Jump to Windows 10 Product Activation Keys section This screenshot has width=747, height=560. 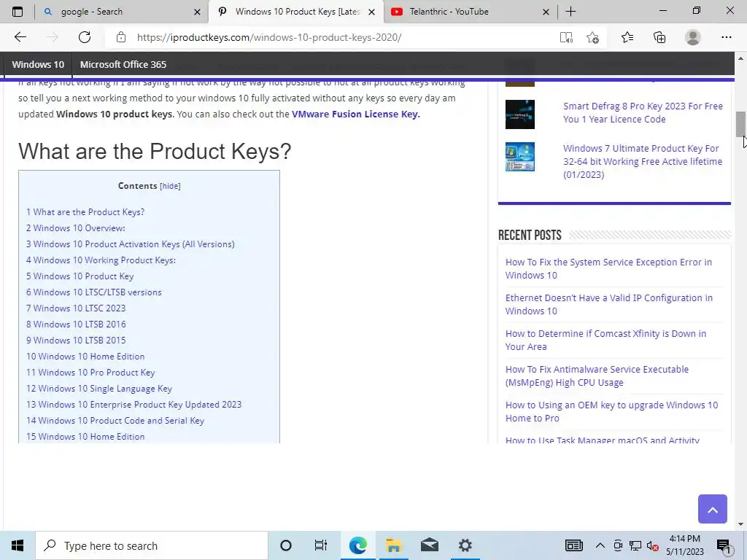(130, 244)
